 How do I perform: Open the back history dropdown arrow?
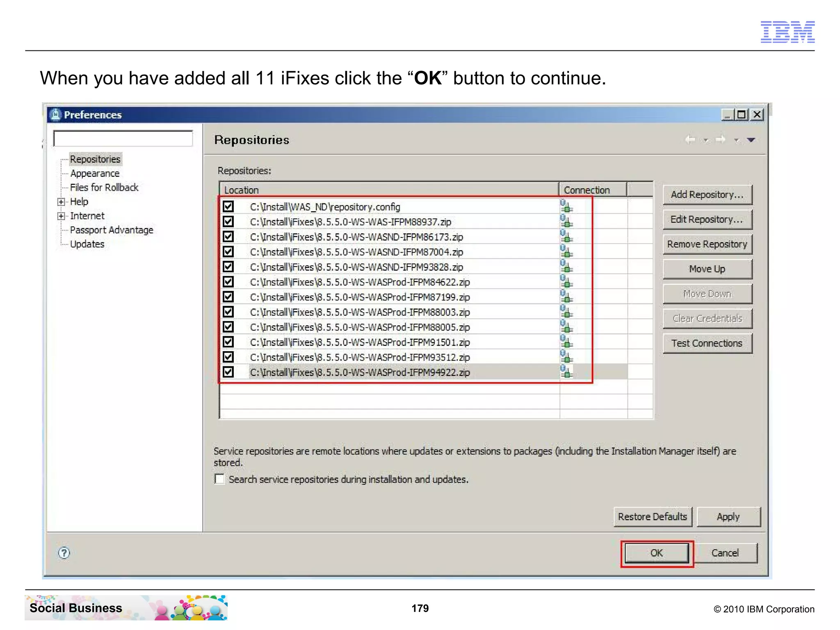pyautogui.click(x=706, y=140)
